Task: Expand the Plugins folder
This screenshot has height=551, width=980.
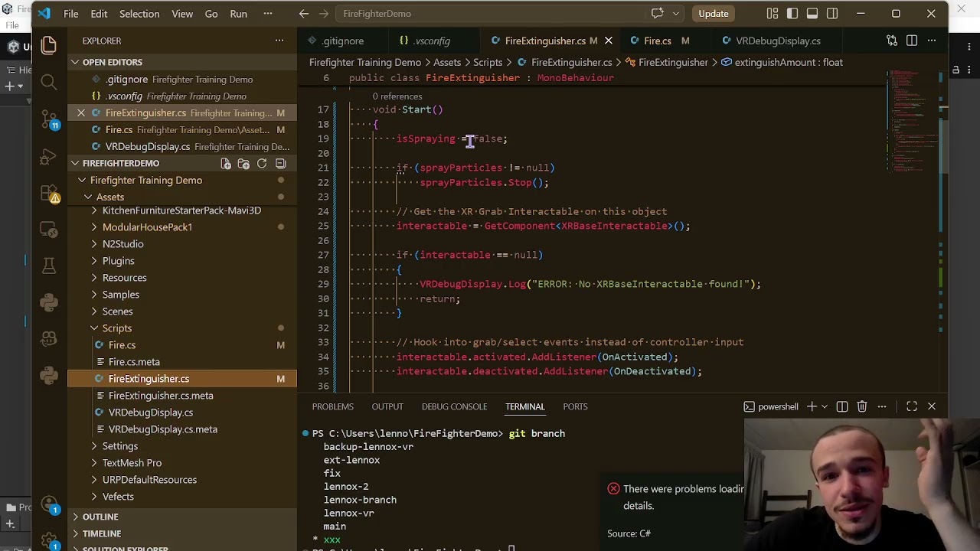Action: [94, 261]
